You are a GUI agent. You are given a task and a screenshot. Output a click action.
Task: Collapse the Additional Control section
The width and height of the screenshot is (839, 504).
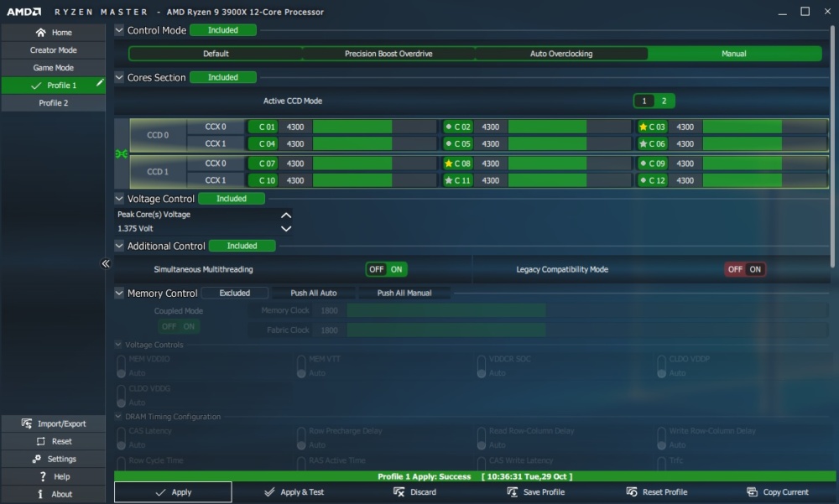pos(119,246)
